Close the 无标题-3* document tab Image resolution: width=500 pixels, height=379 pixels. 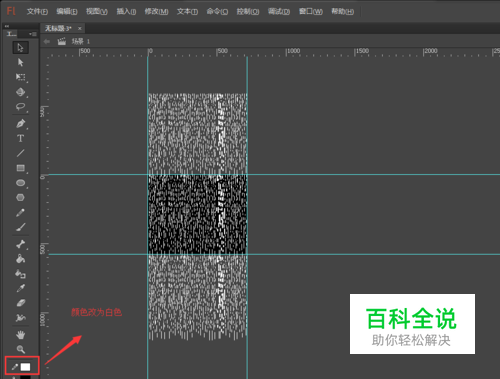tap(80, 29)
